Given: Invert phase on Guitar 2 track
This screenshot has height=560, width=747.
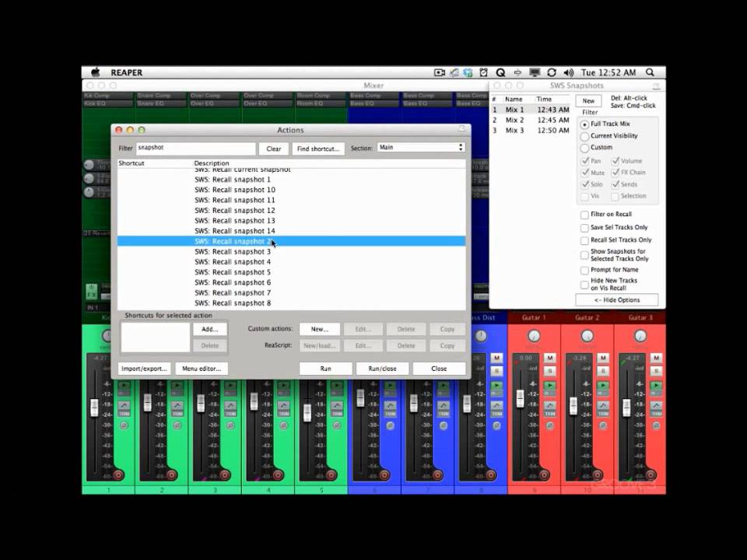Looking at the screenshot, I should pos(603,425).
